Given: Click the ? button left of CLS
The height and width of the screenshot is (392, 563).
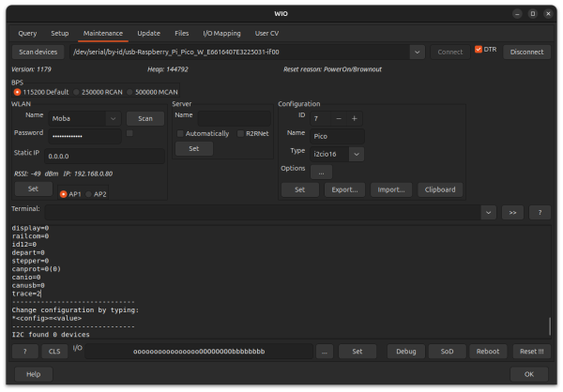Looking at the screenshot, I should pyautogui.click(x=24, y=351).
